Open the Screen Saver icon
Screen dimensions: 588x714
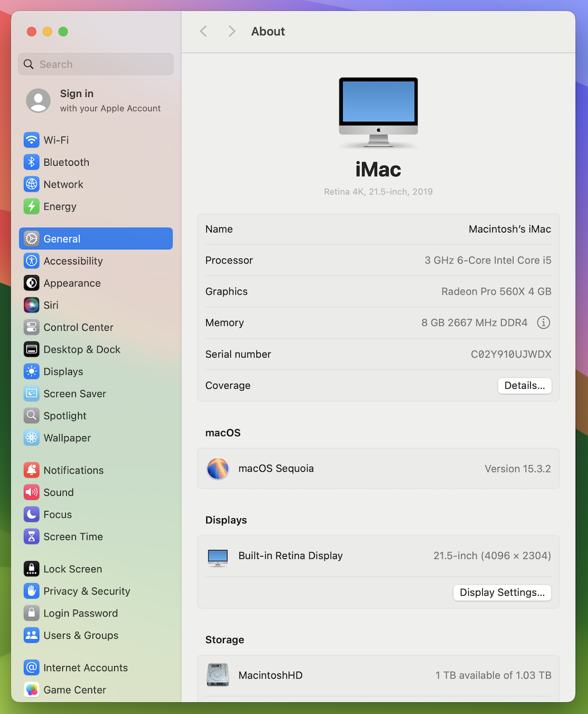32,394
